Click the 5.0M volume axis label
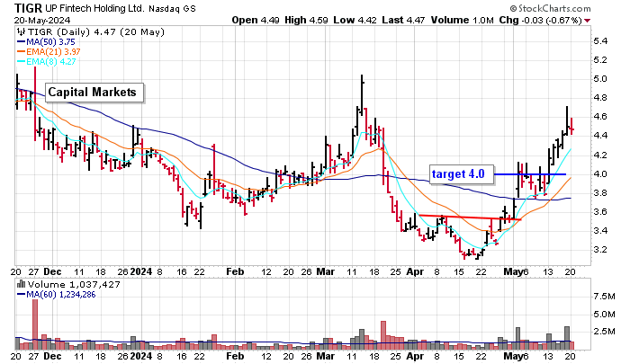630x364 pixels. 604,314
